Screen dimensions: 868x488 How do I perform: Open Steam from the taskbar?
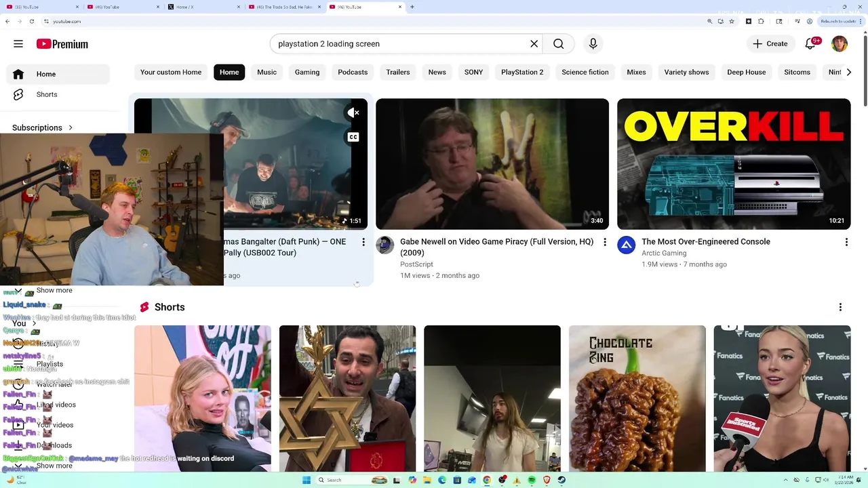(561, 480)
